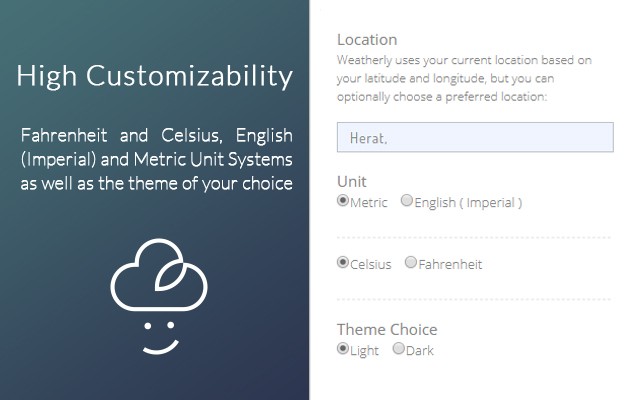Click the Weatherly location description paragraph

464,78
